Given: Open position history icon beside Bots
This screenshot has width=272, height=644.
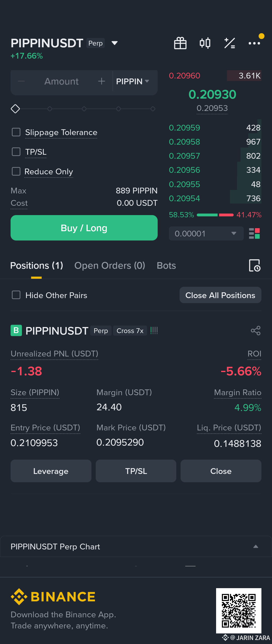Looking at the screenshot, I should pos(255,266).
